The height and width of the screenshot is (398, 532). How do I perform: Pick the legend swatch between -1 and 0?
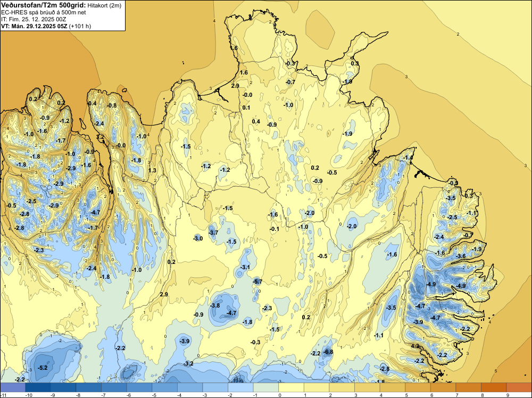266,387
